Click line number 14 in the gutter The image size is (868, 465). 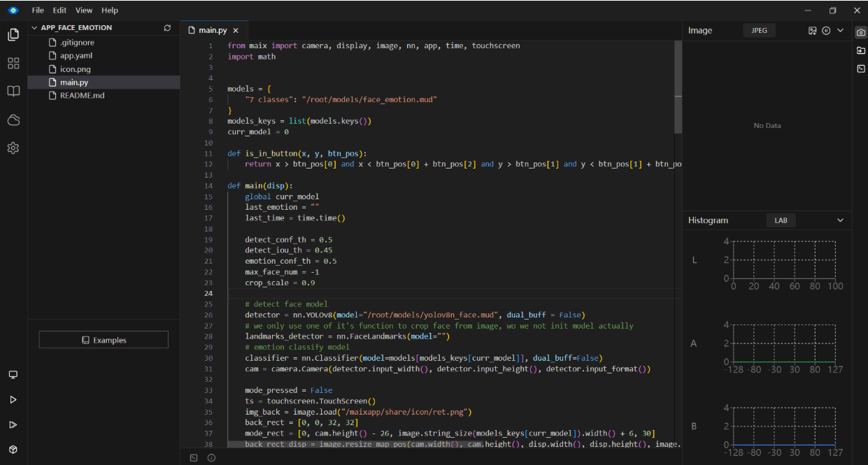click(x=208, y=186)
